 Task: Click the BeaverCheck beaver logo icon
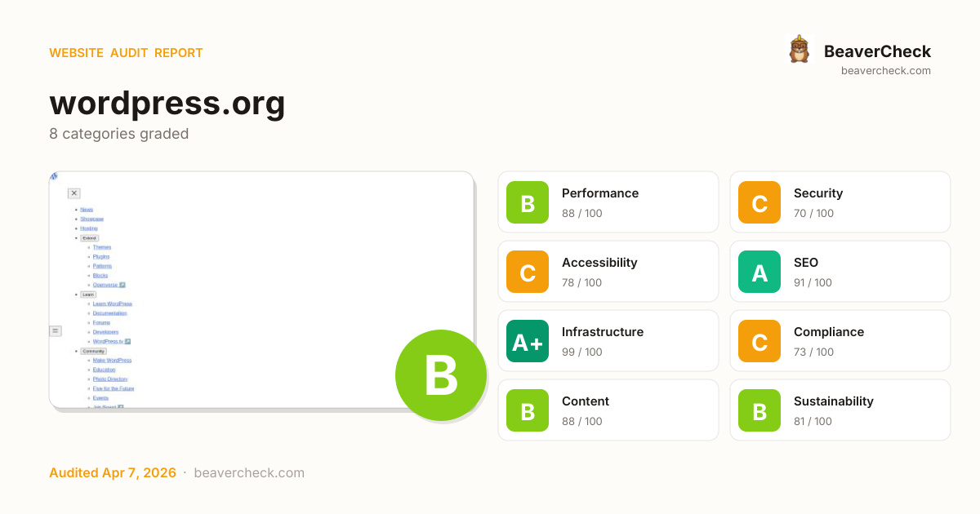pos(799,50)
